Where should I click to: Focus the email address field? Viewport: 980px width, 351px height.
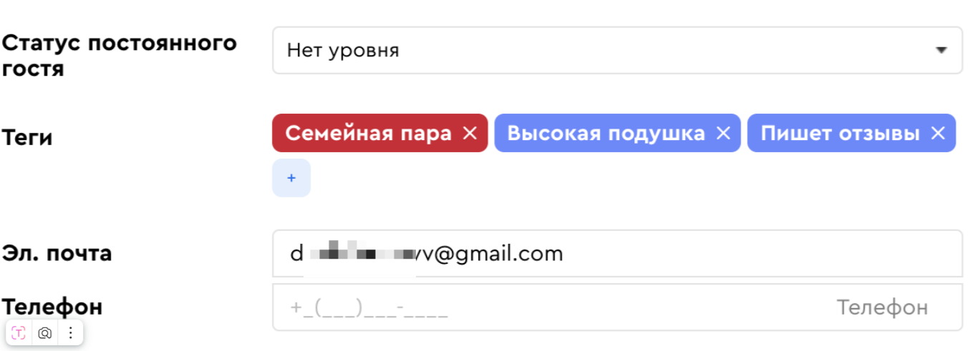point(617,253)
